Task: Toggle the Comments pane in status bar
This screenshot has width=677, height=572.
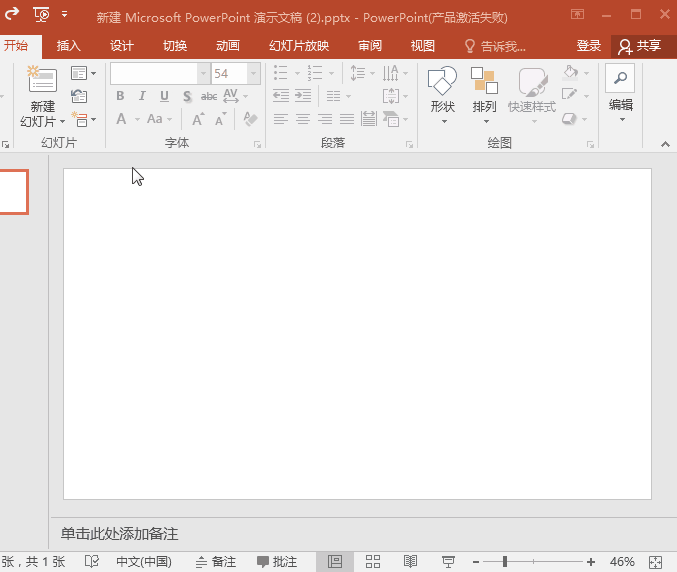Action: tap(277, 562)
